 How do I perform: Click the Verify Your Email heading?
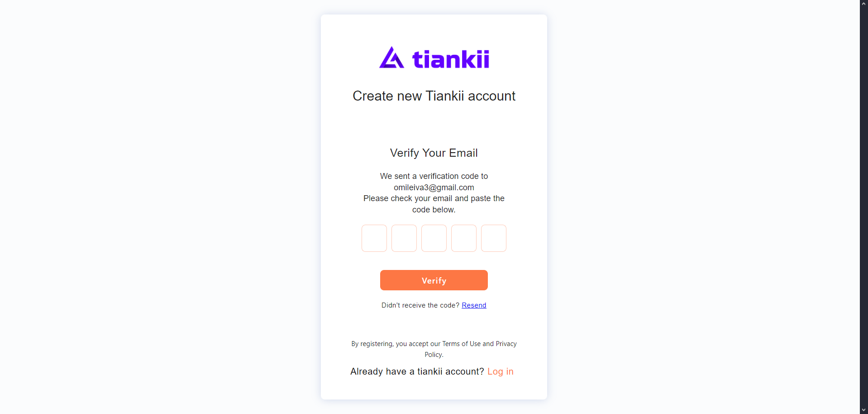[434, 153]
